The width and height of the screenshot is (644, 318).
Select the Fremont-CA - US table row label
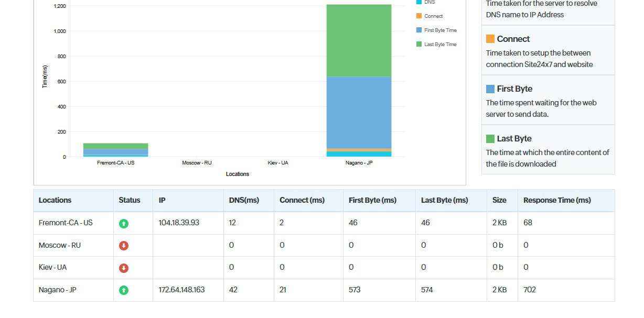click(66, 223)
